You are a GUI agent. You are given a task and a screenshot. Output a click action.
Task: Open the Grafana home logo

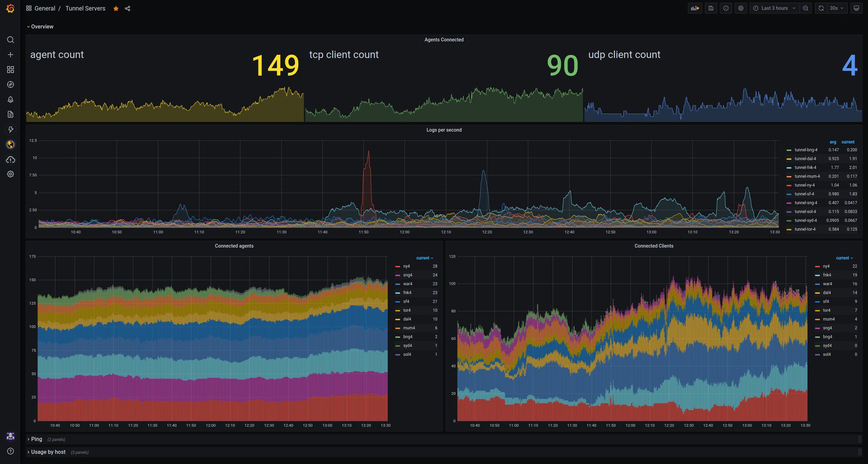[10, 8]
